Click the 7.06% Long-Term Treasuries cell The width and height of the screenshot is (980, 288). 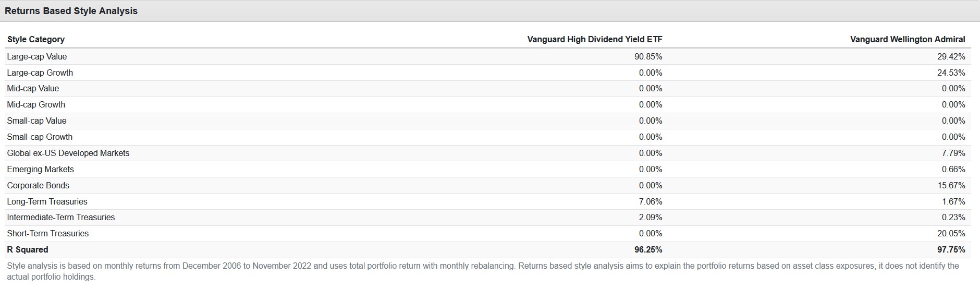tap(651, 201)
